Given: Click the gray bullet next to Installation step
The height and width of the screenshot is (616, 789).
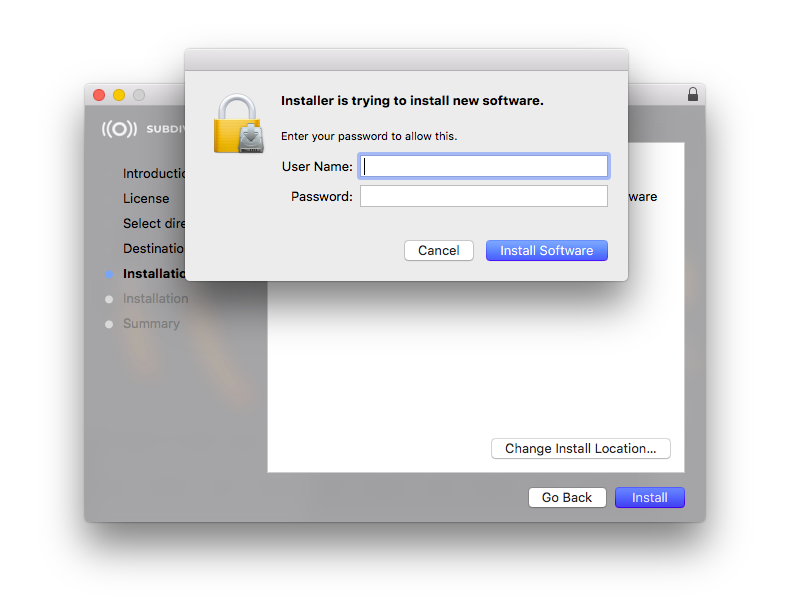Looking at the screenshot, I should coord(109,299).
